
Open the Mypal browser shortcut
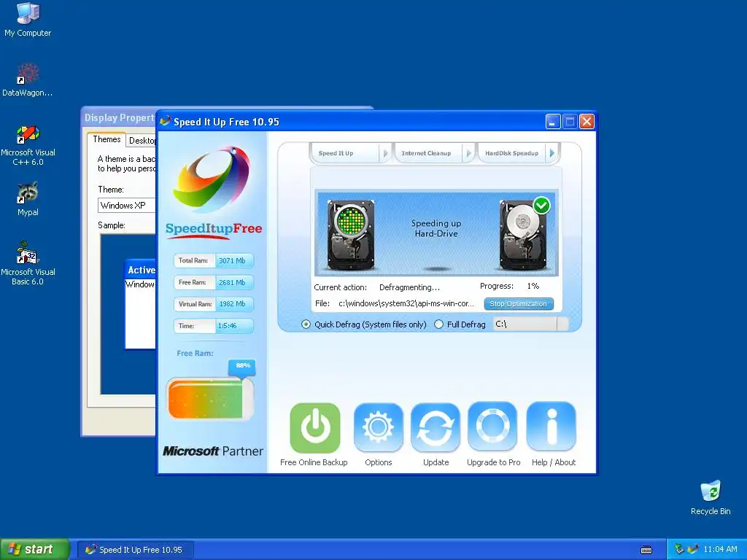[28, 199]
